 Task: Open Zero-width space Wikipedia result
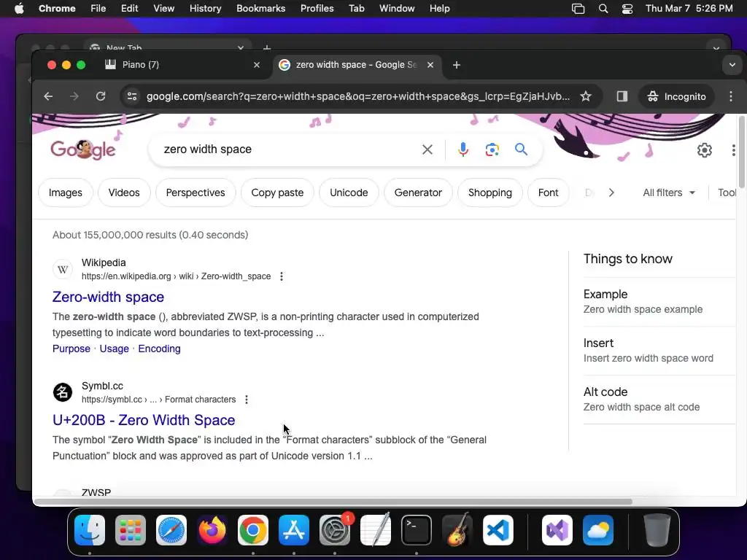108,297
